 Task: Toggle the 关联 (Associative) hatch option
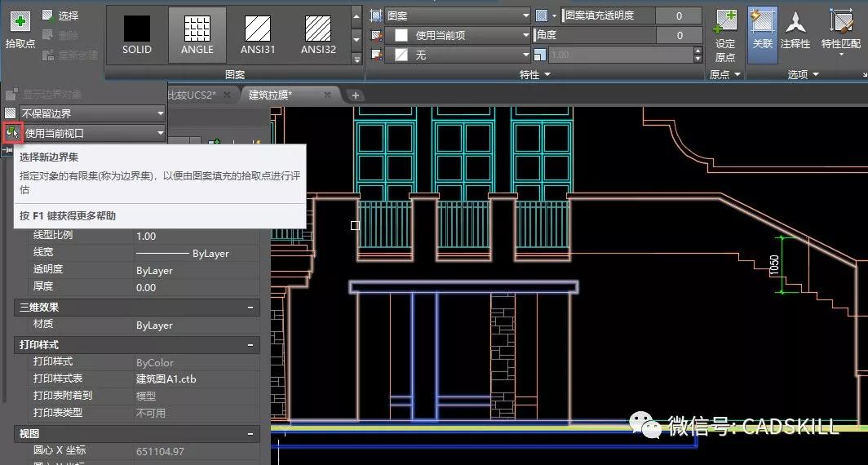[762, 29]
